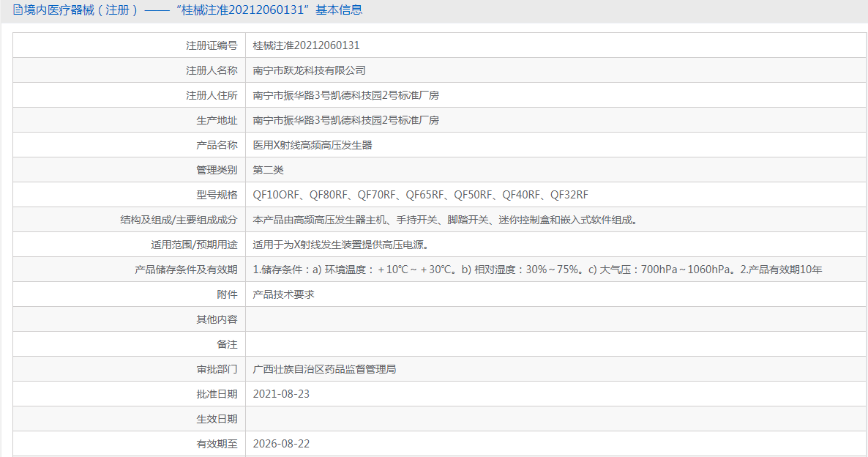The image size is (868, 457).
Task: Select the 第二类 category value
Action: click(268, 170)
